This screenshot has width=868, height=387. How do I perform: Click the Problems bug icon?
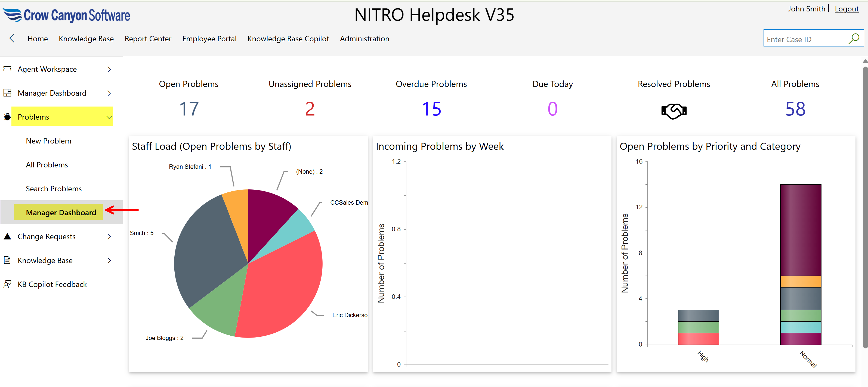tap(7, 117)
